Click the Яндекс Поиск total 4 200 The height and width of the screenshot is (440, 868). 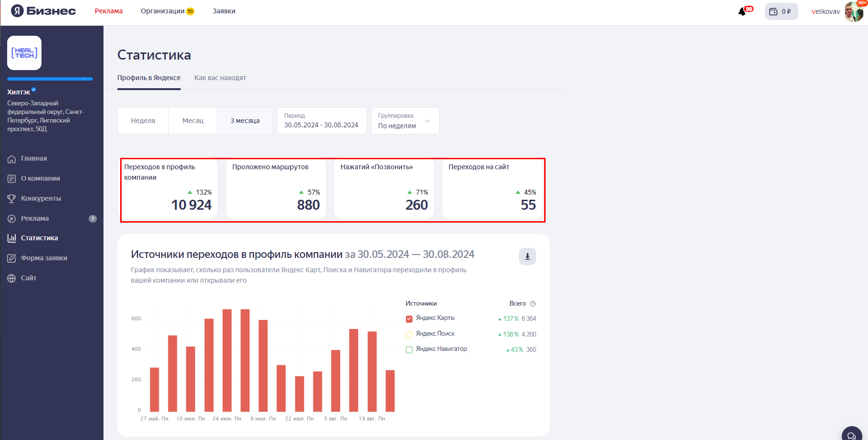click(x=529, y=334)
